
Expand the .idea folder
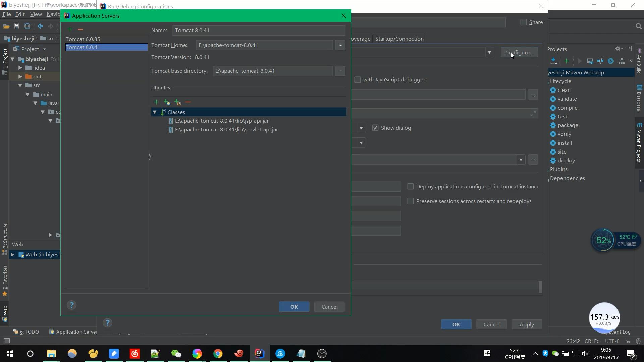(x=20, y=68)
